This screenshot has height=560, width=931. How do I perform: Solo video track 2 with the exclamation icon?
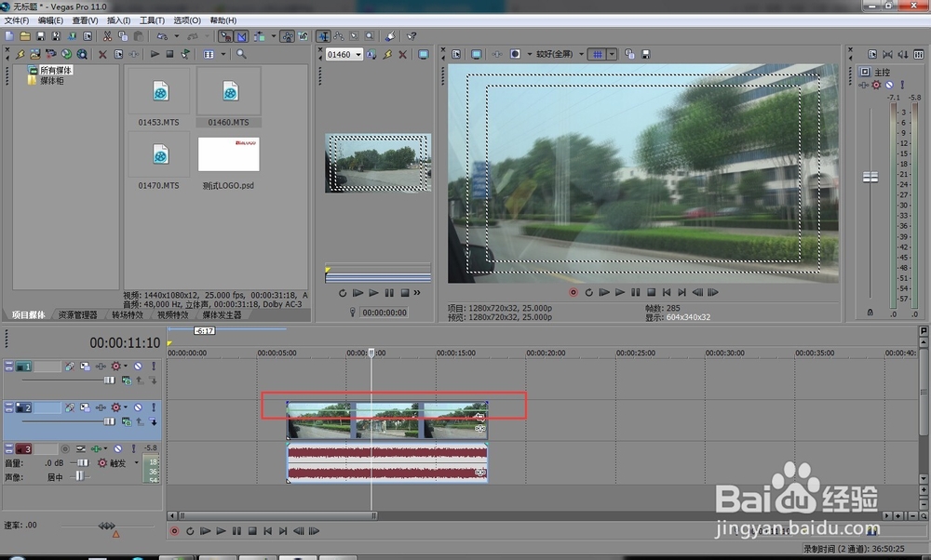[154, 407]
